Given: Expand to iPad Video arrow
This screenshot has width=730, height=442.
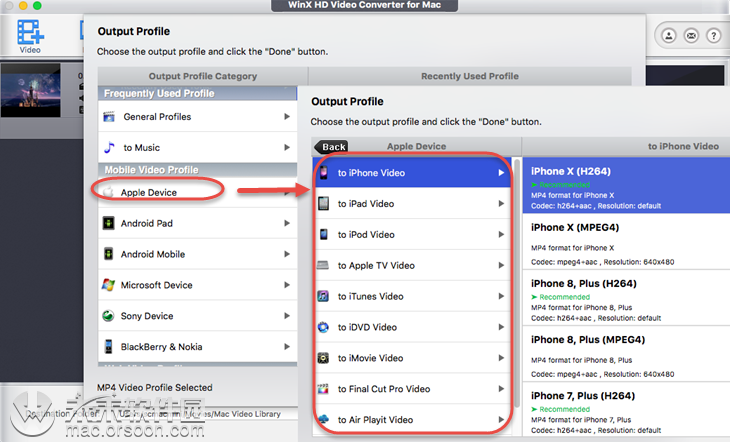Looking at the screenshot, I should click(501, 204).
